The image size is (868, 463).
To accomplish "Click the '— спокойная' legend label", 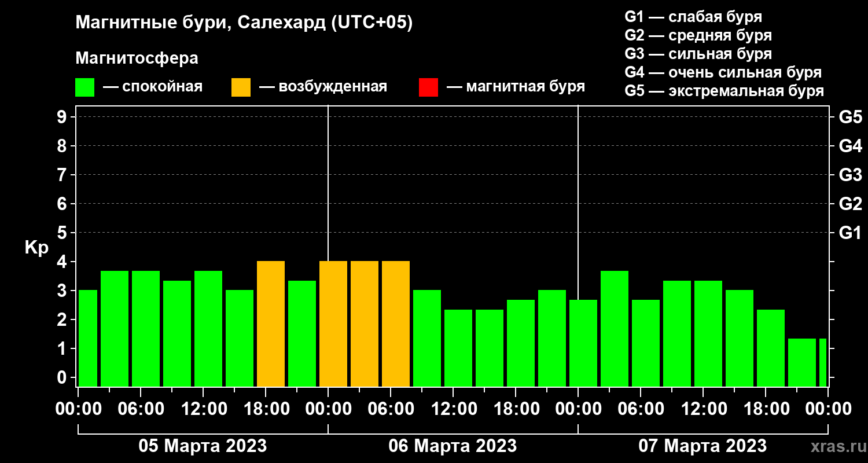I will (153, 87).
